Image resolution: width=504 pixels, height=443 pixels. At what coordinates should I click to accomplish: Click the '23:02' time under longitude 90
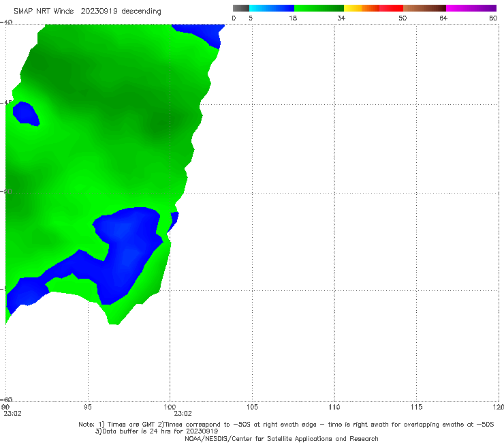click(x=12, y=414)
